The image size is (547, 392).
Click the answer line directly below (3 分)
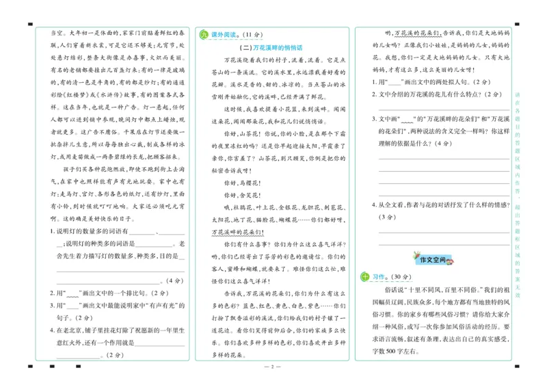444,233
